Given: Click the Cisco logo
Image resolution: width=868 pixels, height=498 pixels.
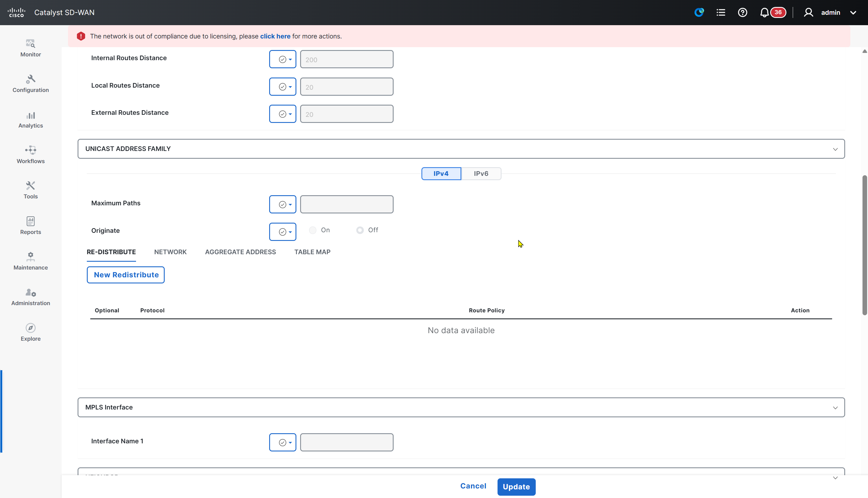Looking at the screenshot, I should click(x=16, y=13).
